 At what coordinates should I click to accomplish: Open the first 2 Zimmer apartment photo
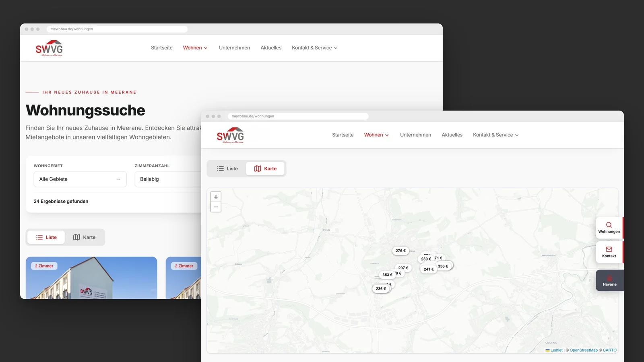pos(91,278)
